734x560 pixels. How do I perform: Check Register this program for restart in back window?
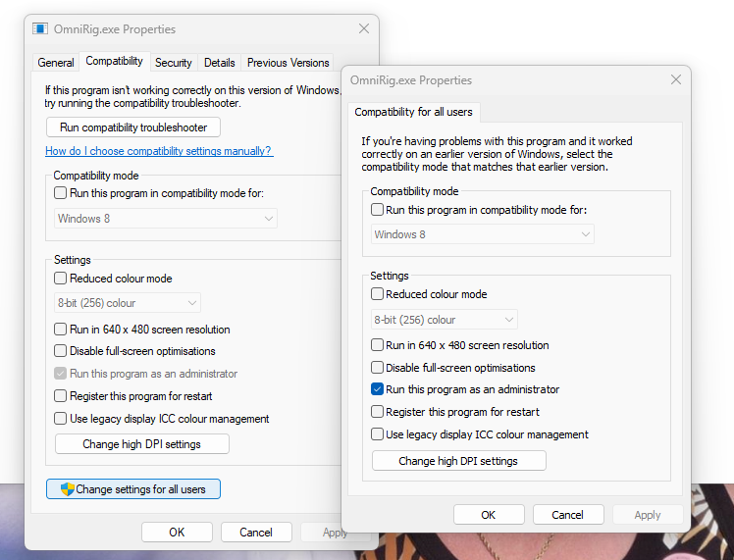(x=61, y=396)
